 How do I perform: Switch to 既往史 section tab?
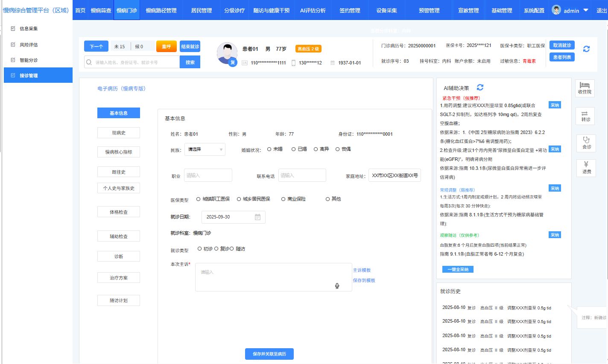(x=119, y=172)
